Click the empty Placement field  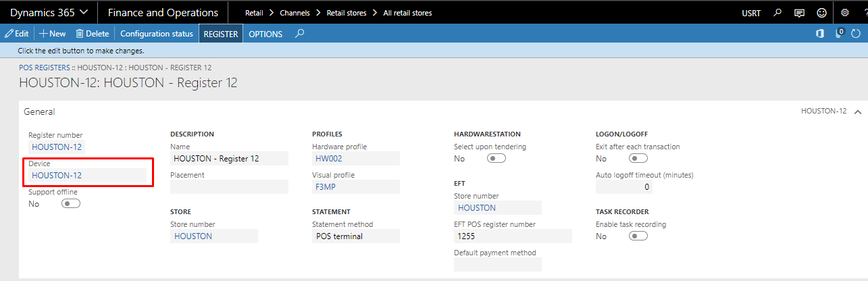(x=229, y=187)
